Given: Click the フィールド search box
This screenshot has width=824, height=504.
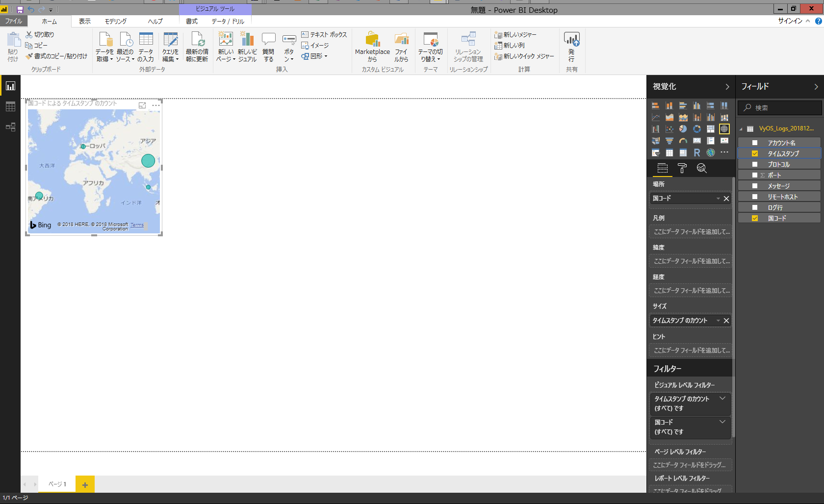Looking at the screenshot, I should pyautogui.click(x=780, y=108).
